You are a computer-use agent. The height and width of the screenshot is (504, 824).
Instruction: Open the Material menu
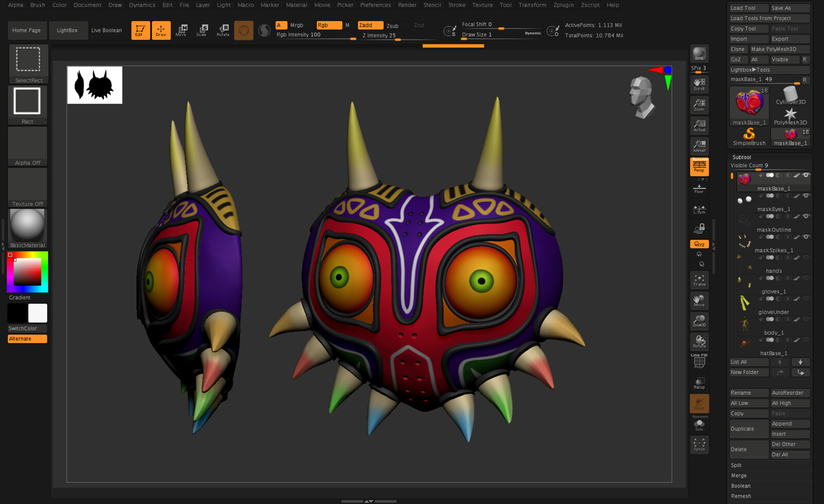point(297,5)
